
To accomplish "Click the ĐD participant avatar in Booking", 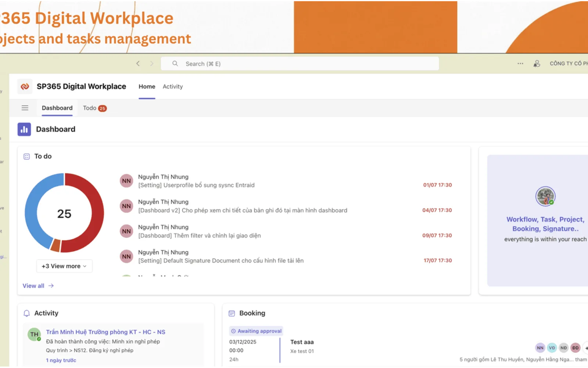I will point(576,347).
